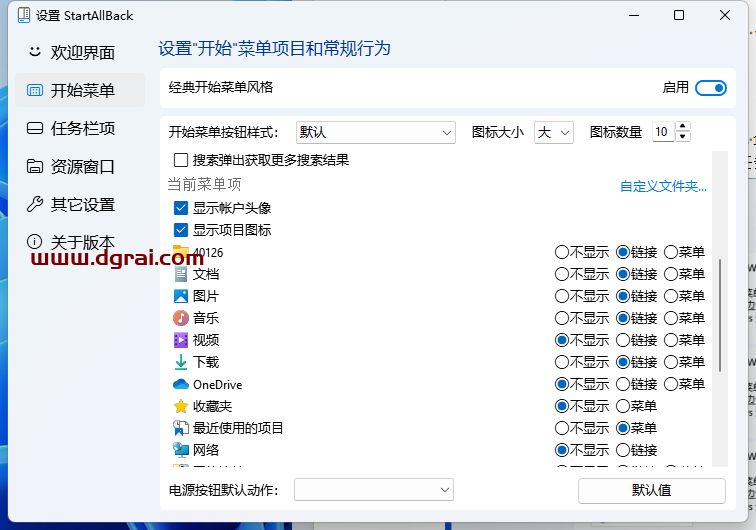The width and height of the screenshot is (756, 530).
Task: Select 菜单 for 收藏夹
Action: pyautogui.click(x=623, y=406)
